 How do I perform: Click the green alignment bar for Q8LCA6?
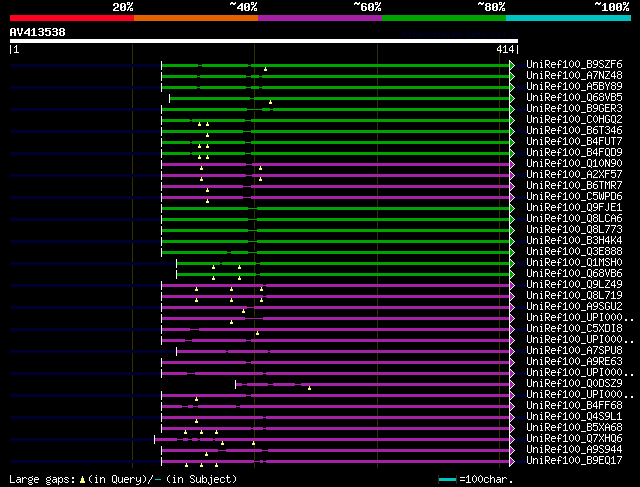click(x=336, y=220)
